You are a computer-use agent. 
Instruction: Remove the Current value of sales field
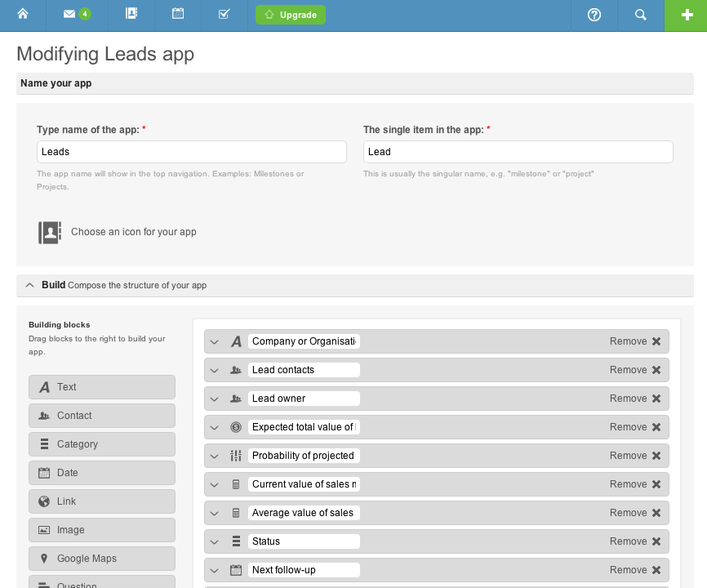(x=635, y=484)
